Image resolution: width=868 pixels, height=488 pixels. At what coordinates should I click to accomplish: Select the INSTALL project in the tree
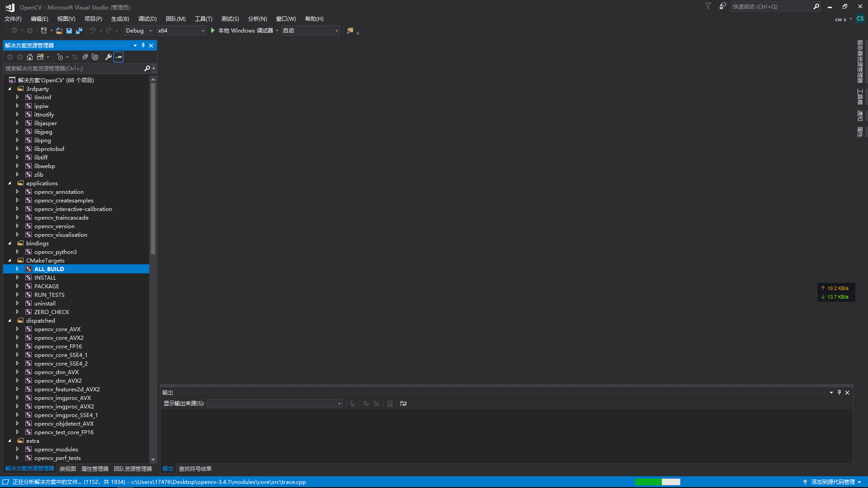45,278
